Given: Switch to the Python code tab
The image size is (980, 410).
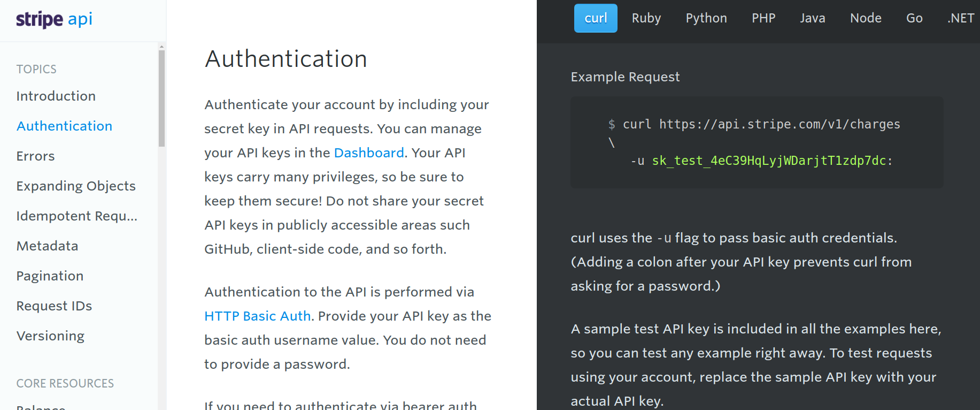Looking at the screenshot, I should point(706,18).
